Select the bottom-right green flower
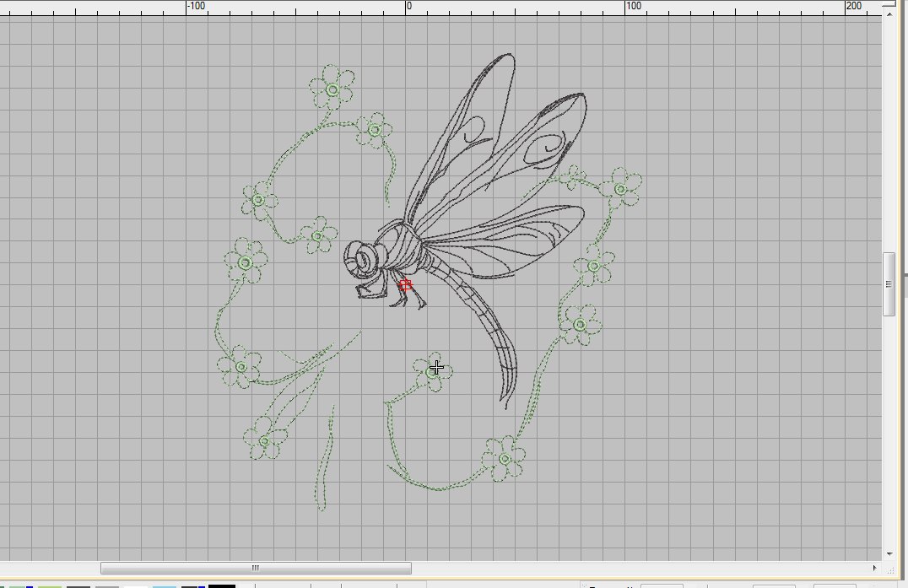Viewport: 908px width, 588px height. [x=504, y=458]
